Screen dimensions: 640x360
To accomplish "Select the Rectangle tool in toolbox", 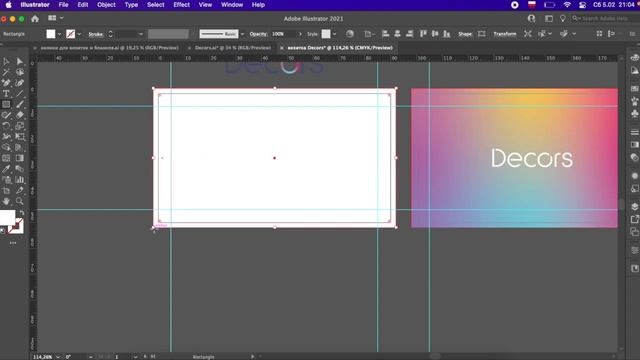I will (x=6, y=104).
